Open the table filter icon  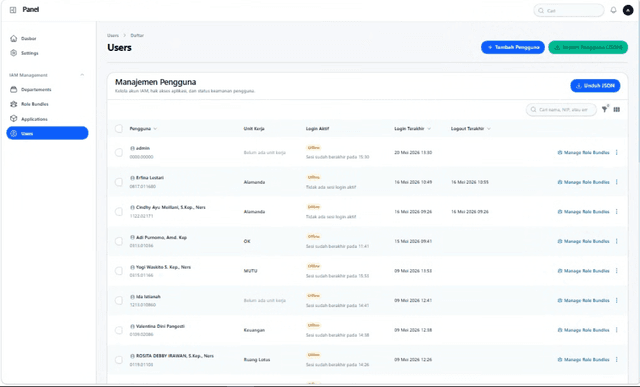tap(604, 109)
